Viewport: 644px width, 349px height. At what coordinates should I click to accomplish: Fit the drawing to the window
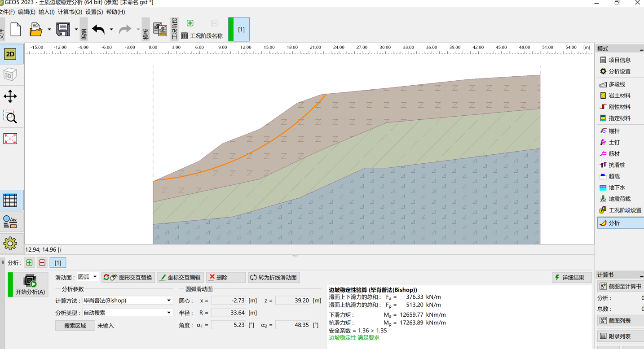click(x=10, y=138)
